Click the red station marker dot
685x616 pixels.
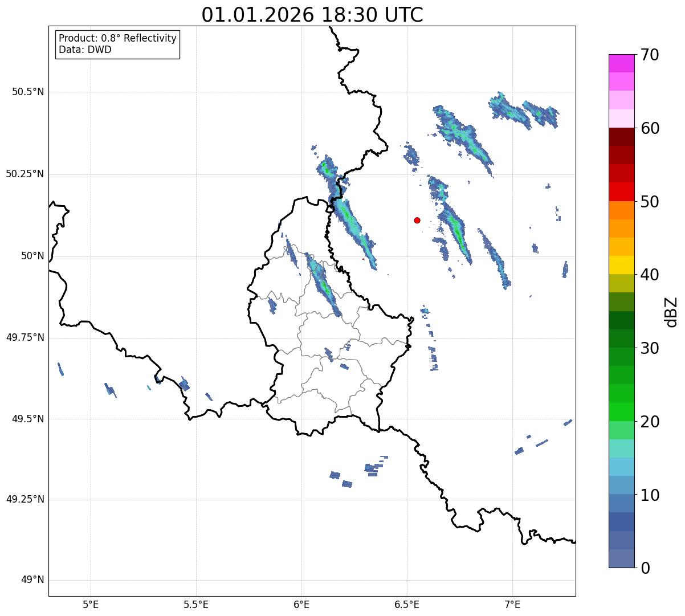[417, 220]
